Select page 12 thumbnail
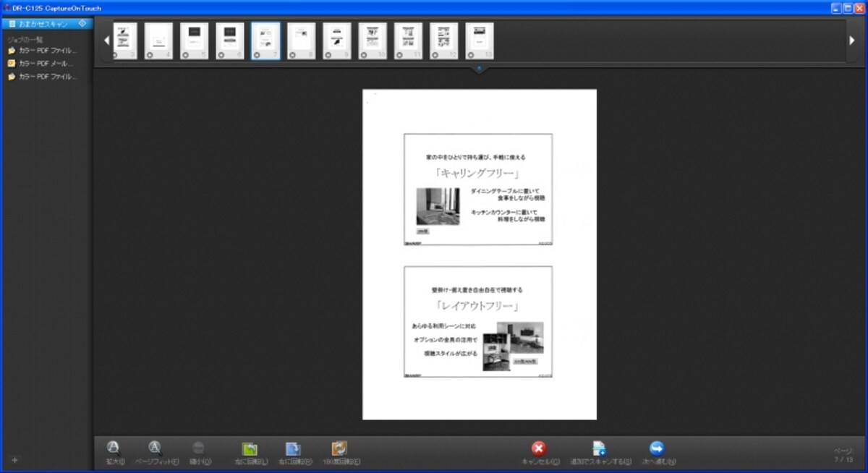 pyautogui.click(x=444, y=41)
